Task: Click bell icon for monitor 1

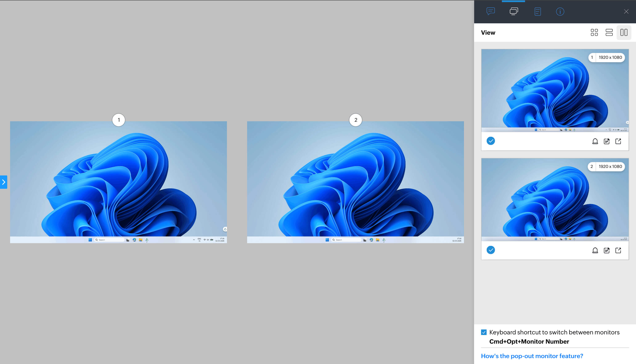Action: pyautogui.click(x=595, y=141)
